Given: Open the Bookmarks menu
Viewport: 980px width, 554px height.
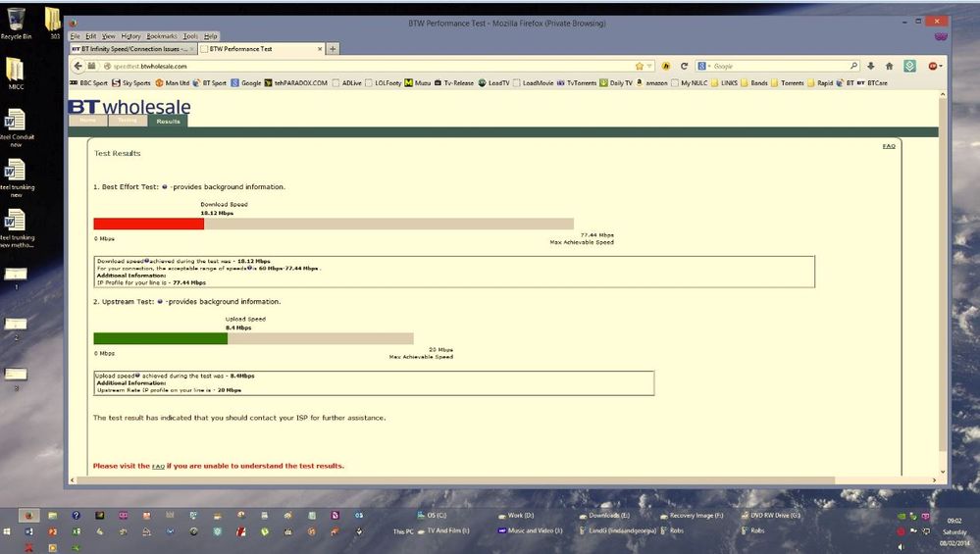Looking at the screenshot, I should pyautogui.click(x=162, y=36).
